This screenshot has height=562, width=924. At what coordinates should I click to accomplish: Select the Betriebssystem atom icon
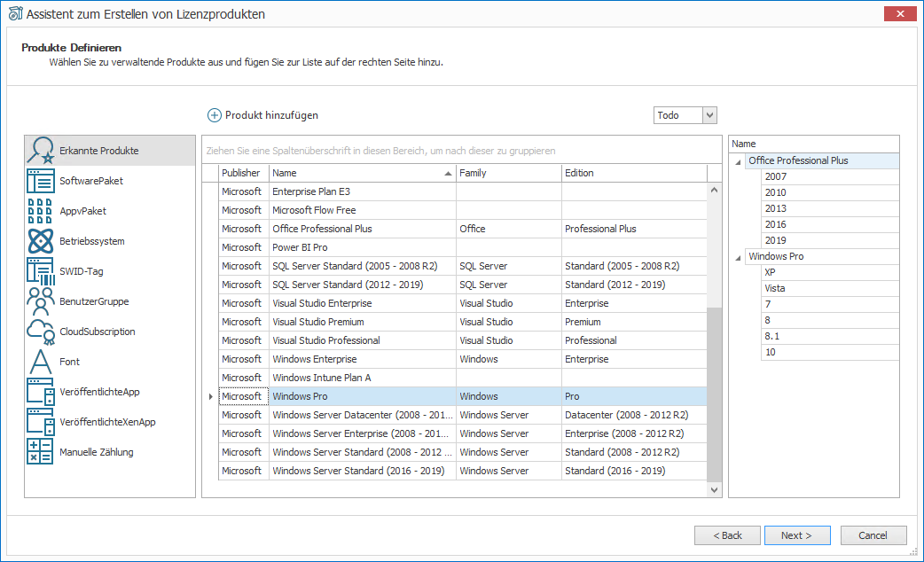click(41, 241)
